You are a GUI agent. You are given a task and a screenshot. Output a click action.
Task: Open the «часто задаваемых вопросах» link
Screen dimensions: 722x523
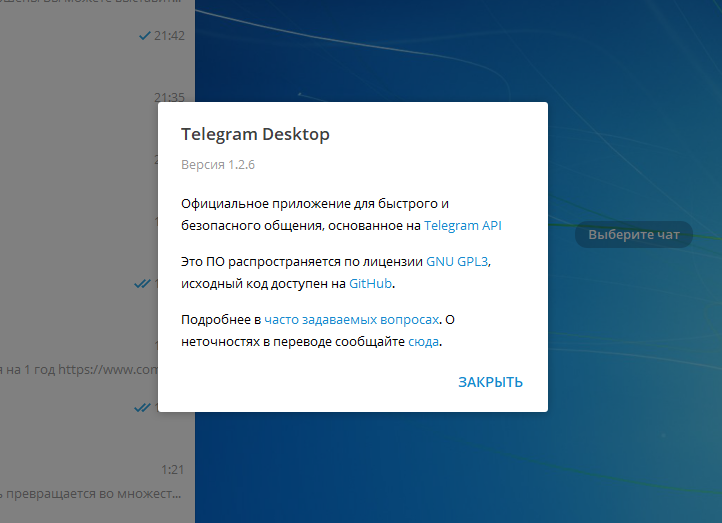(351, 320)
